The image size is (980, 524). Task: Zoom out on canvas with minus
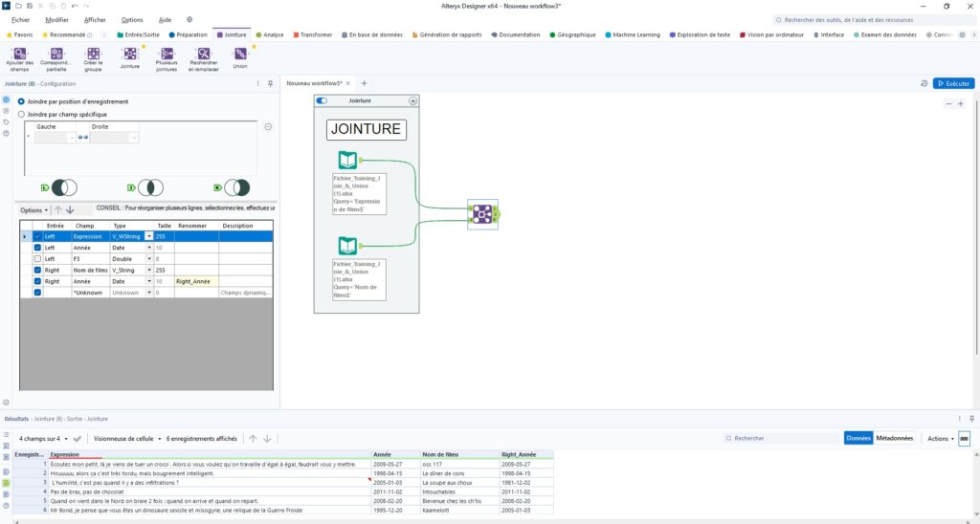[948, 103]
